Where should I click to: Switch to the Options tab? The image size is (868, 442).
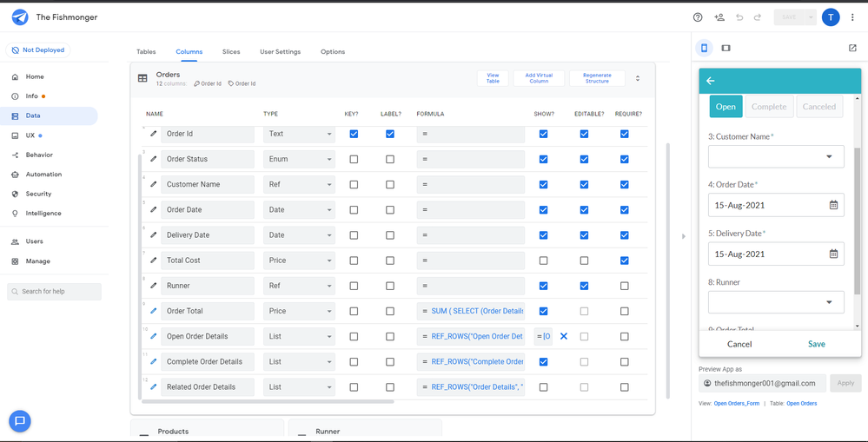(333, 51)
